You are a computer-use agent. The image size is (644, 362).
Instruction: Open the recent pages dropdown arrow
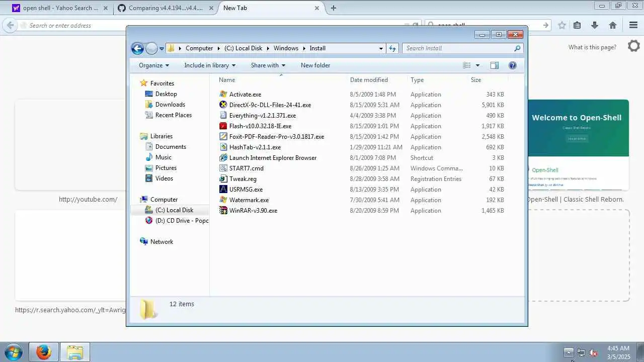pyautogui.click(x=162, y=49)
